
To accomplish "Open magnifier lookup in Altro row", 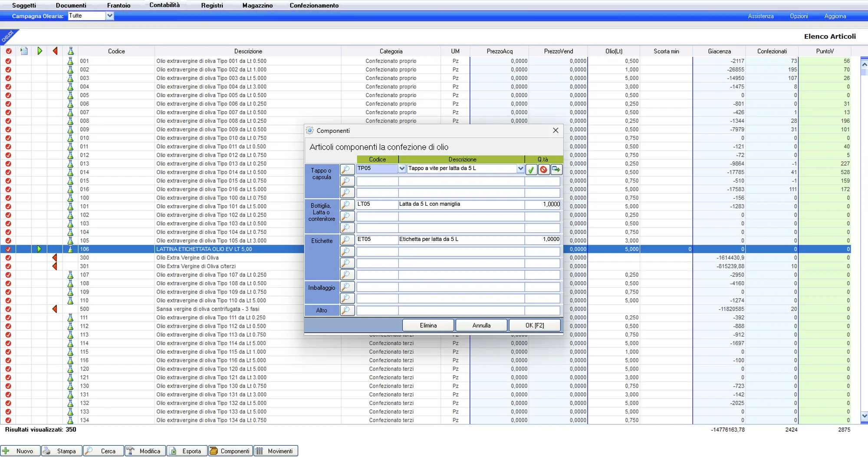I will 347,310.
